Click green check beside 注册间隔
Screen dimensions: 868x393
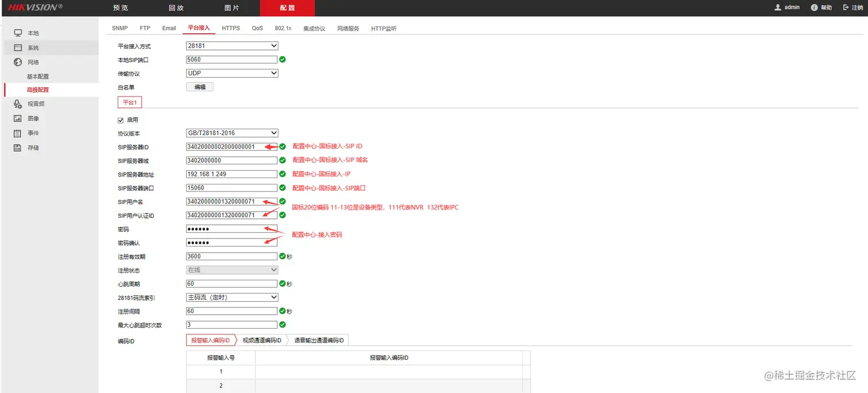pos(282,311)
